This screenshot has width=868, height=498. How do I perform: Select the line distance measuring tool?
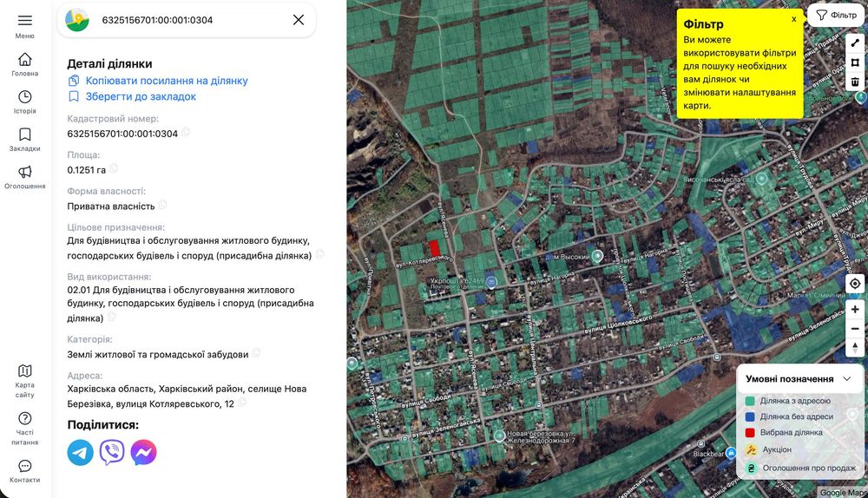(x=855, y=43)
